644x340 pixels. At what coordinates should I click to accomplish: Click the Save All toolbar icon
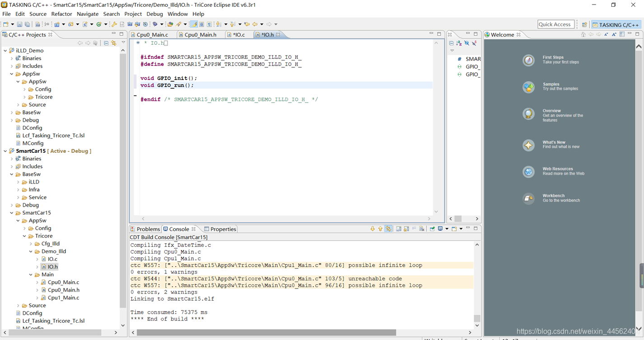(27, 24)
